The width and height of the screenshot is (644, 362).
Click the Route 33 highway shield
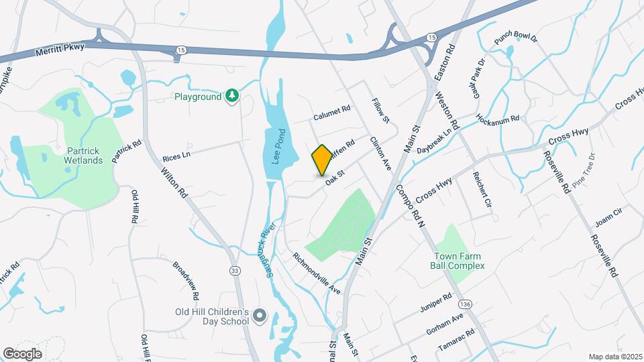pos(235,271)
